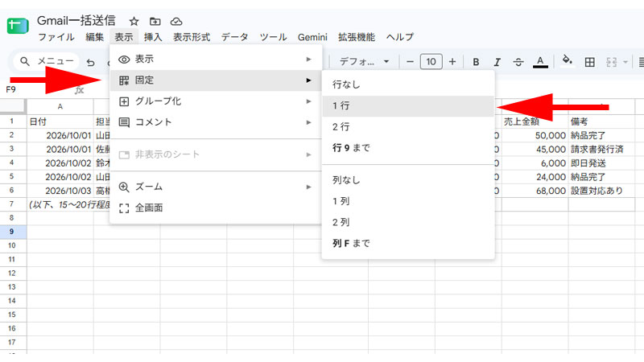The height and width of the screenshot is (362, 644).
Task: Expand the ズーム submenu
Action: (215, 187)
